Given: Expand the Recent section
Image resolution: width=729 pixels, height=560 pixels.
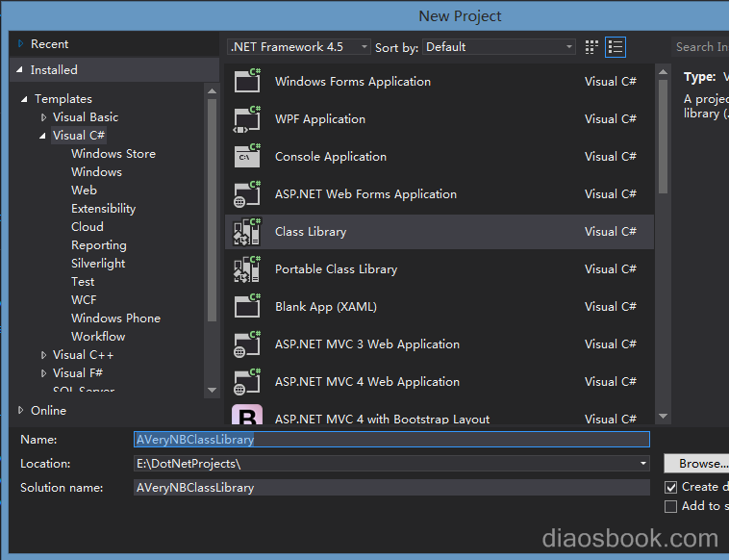Looking at the screenshot, I should click(x=20, y=43).
